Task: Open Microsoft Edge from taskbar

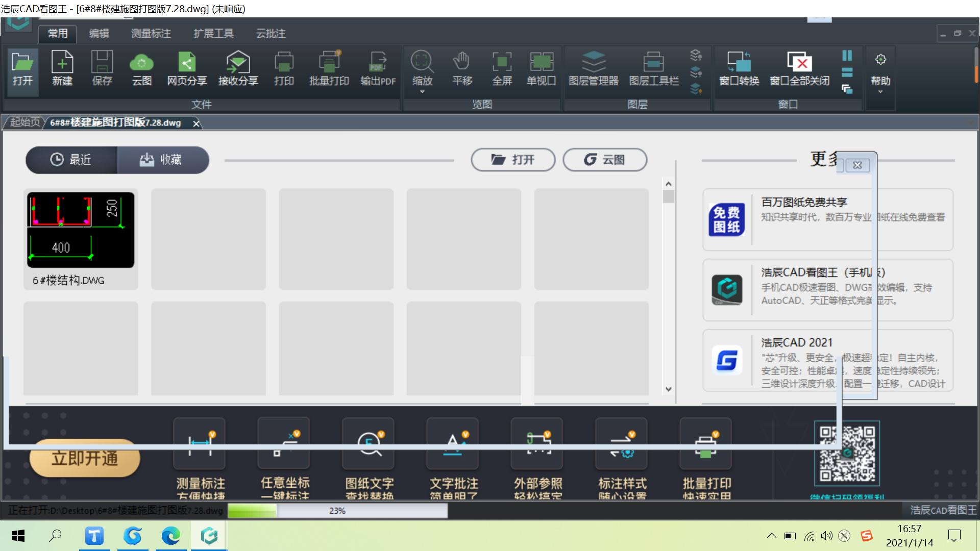Action: [x=170, y=536]
